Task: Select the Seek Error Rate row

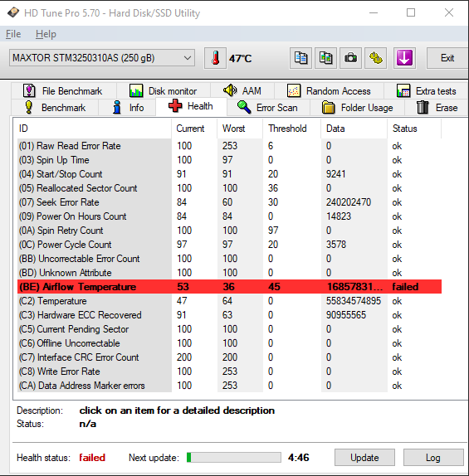Action: click(229, 202)
